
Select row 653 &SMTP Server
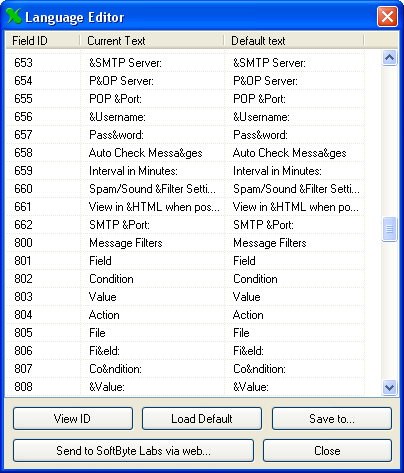185,63
